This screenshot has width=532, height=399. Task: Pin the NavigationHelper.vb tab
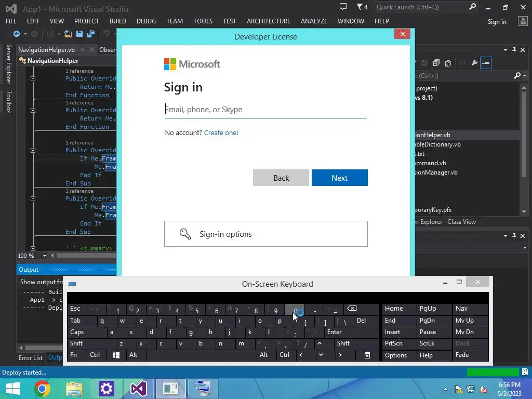coord(83,49)
